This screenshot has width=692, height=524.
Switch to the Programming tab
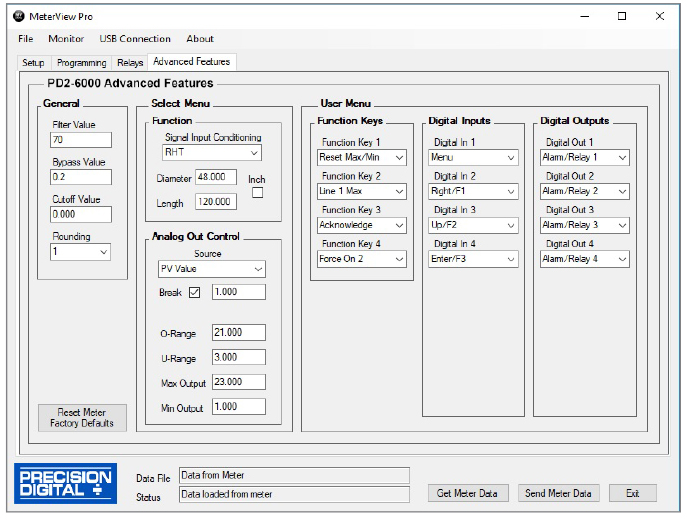point(82,63)
